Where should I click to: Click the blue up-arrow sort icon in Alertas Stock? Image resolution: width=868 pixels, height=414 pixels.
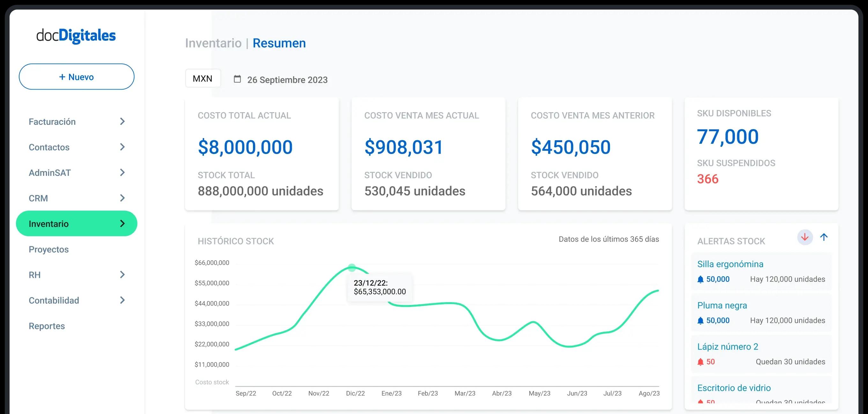tap(824, 237)
